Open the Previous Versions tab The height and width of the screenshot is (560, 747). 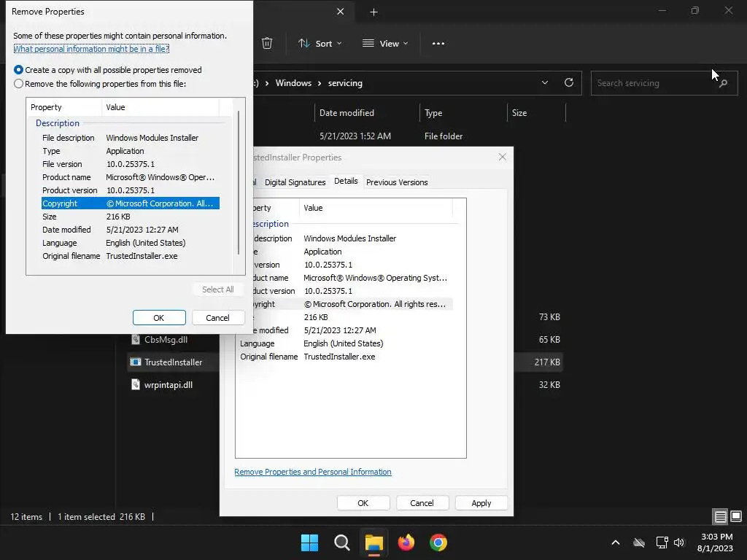[397, 182]
